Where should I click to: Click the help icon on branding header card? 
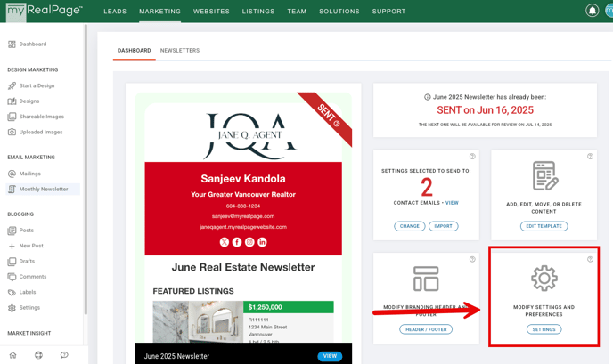coord(472,259)
